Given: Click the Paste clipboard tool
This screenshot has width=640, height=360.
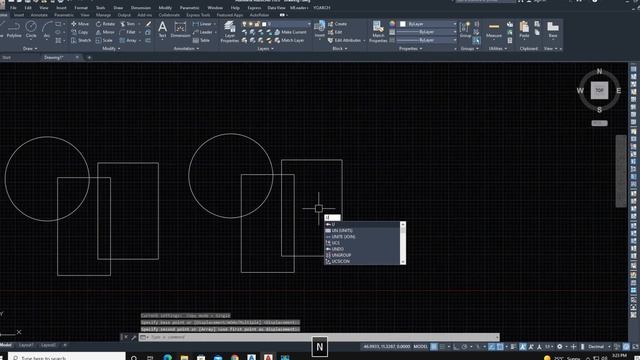Looking at the screenshot, I should (524, 29).
